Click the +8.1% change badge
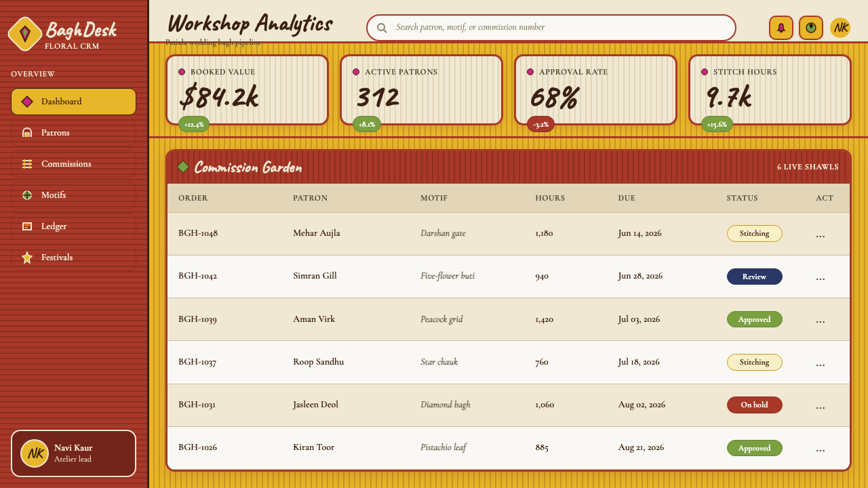Screen dimensions: 868x488 pos(367,125)
